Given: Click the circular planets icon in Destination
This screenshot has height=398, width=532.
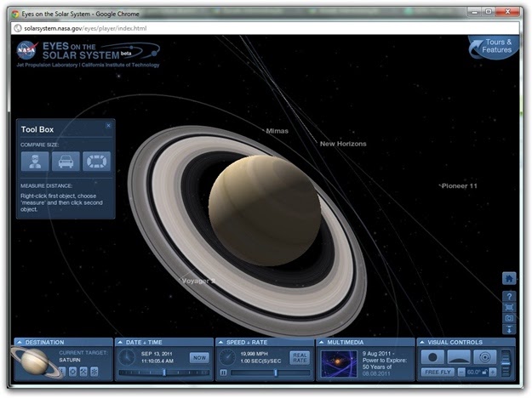Looking at the screenshot, I should click(x=72, y=372).
